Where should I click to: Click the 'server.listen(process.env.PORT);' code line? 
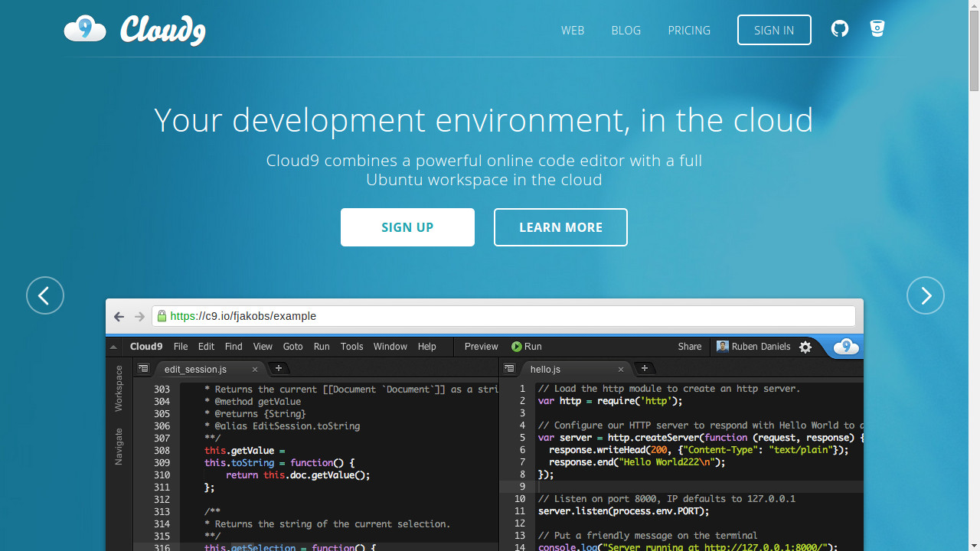pyautogui.click(x=623, y=511)
